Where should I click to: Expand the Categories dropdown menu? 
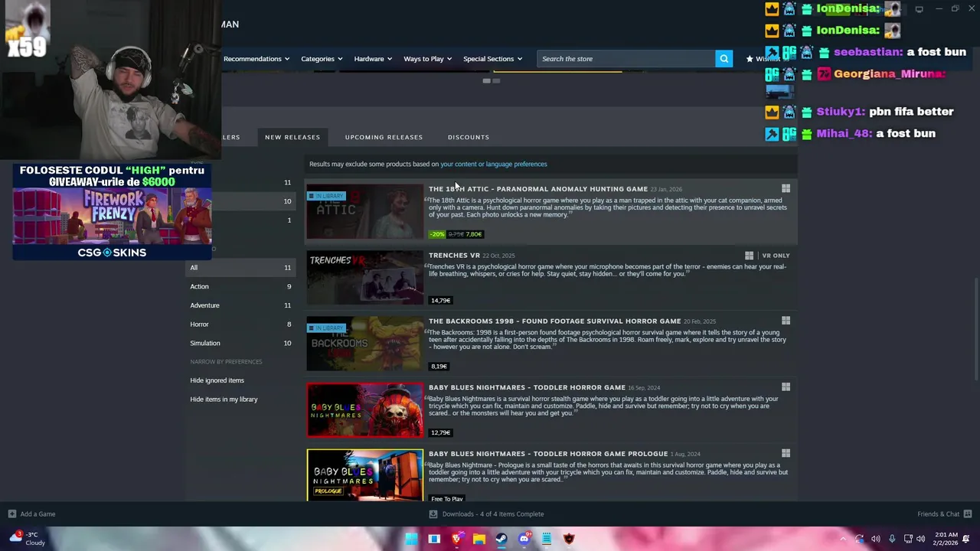pyautogui.click(x=322, y=59)
